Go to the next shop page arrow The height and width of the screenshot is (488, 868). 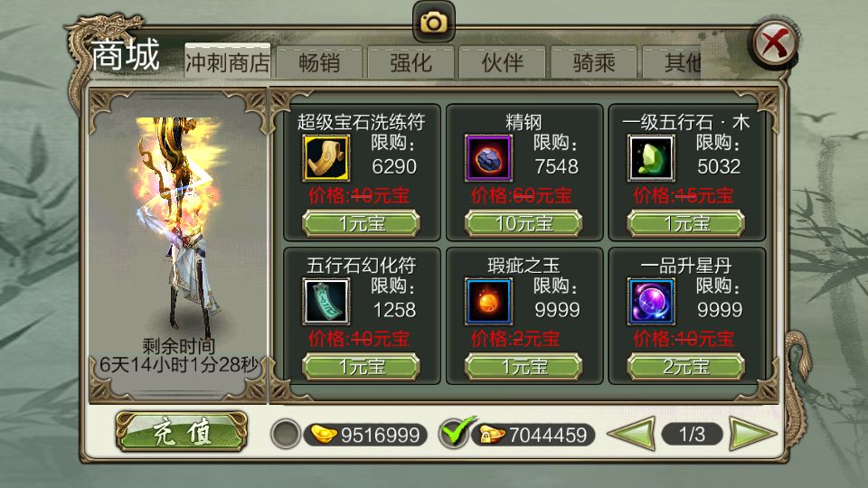[752, 434]
